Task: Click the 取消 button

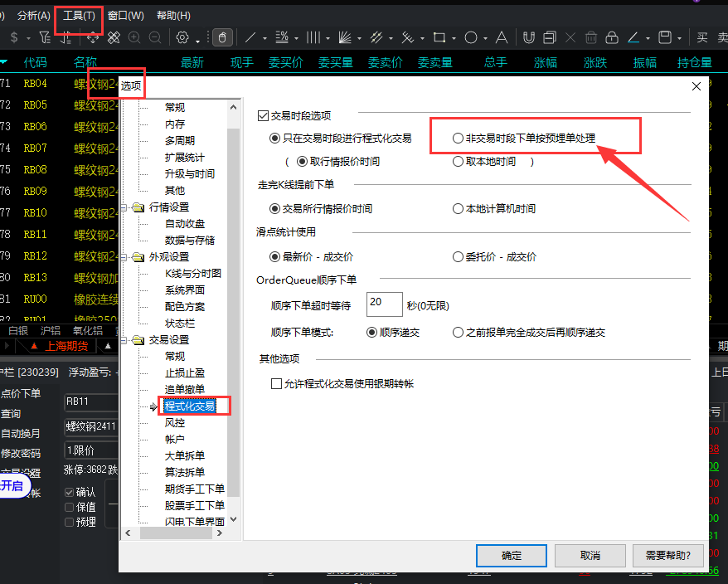Action: pos(590,556)
